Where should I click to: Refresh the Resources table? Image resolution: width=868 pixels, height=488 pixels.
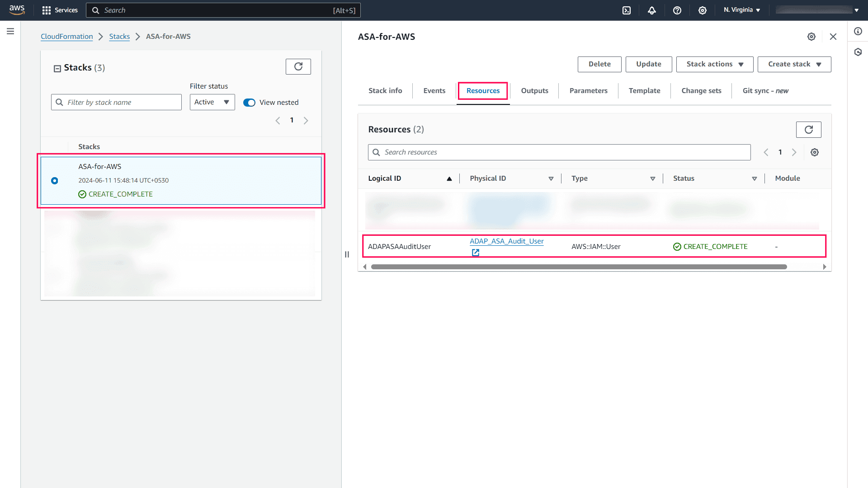click(x=809, y=130)
